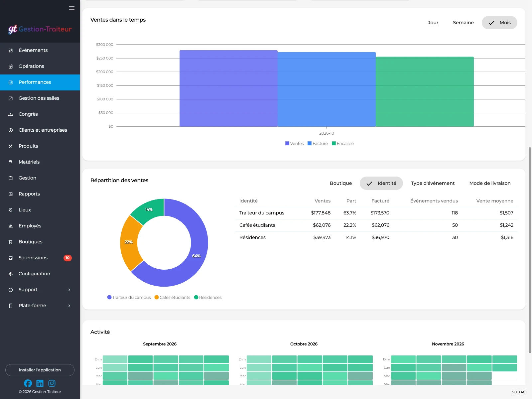
Task: Switch sales chart to Semaine
Action: tap(463, 23)
